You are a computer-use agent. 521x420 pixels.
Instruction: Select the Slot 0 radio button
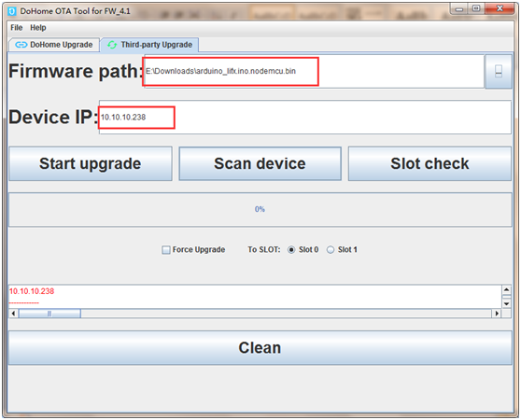[291, 250]
